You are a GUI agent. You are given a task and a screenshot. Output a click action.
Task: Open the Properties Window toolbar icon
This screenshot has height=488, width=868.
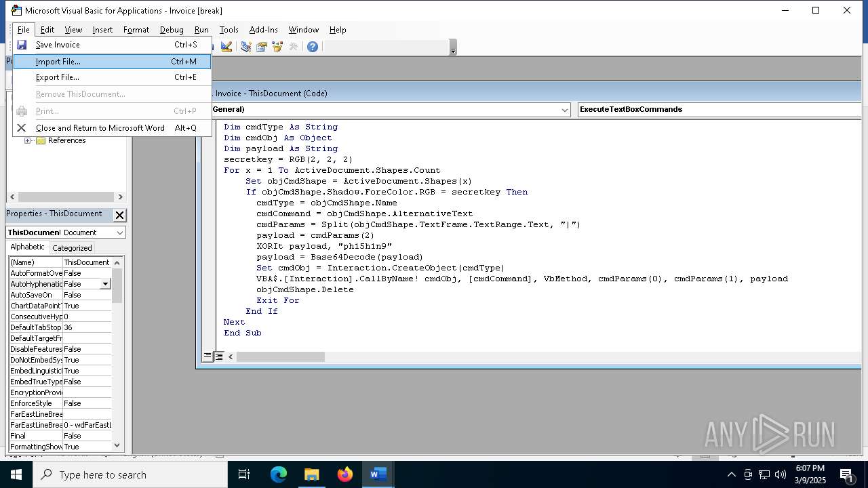click(x=261, y=47)
